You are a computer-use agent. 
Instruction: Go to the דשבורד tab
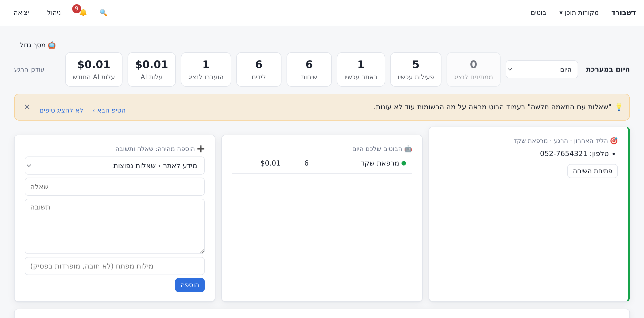623,13
